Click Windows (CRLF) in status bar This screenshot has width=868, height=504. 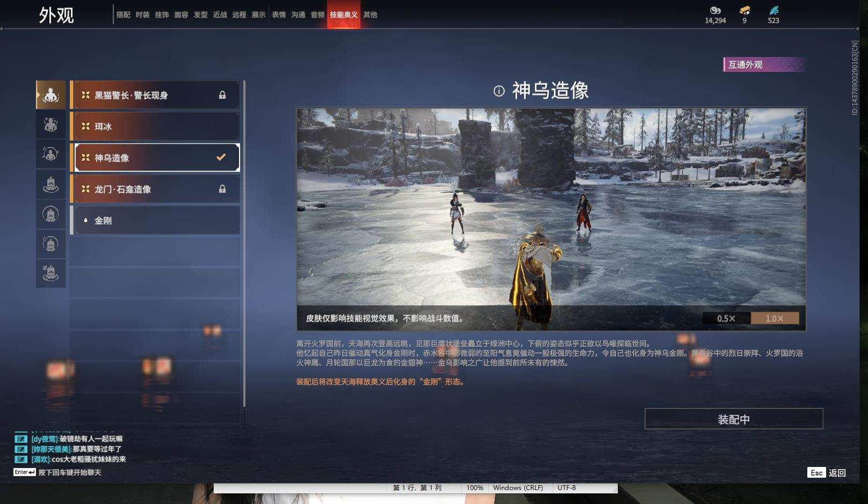tap(518, 488)
